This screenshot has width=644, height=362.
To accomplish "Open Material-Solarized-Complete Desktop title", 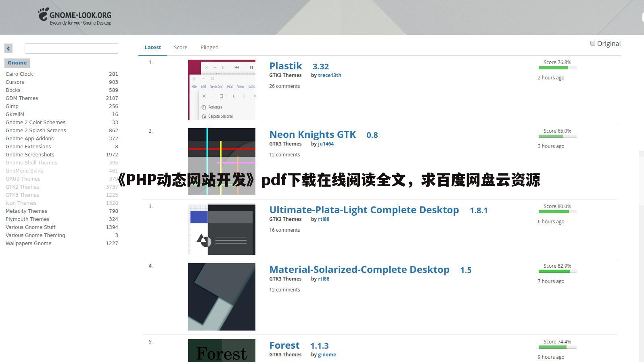I will click(359, 270).
